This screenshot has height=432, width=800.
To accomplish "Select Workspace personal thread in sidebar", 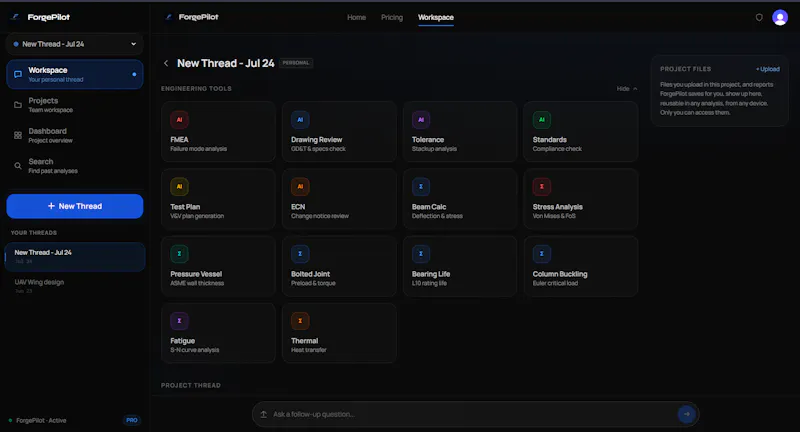I will pos(74,74).
